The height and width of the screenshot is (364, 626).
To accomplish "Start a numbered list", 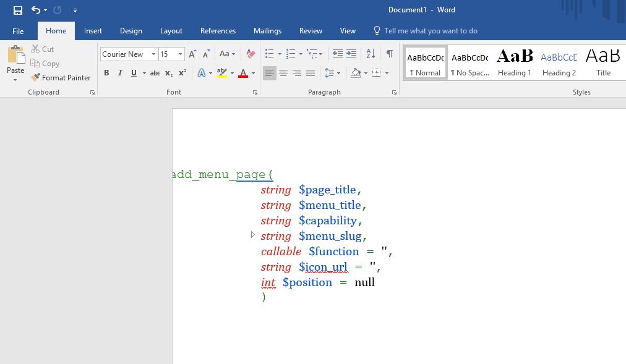I will (291, 54).
